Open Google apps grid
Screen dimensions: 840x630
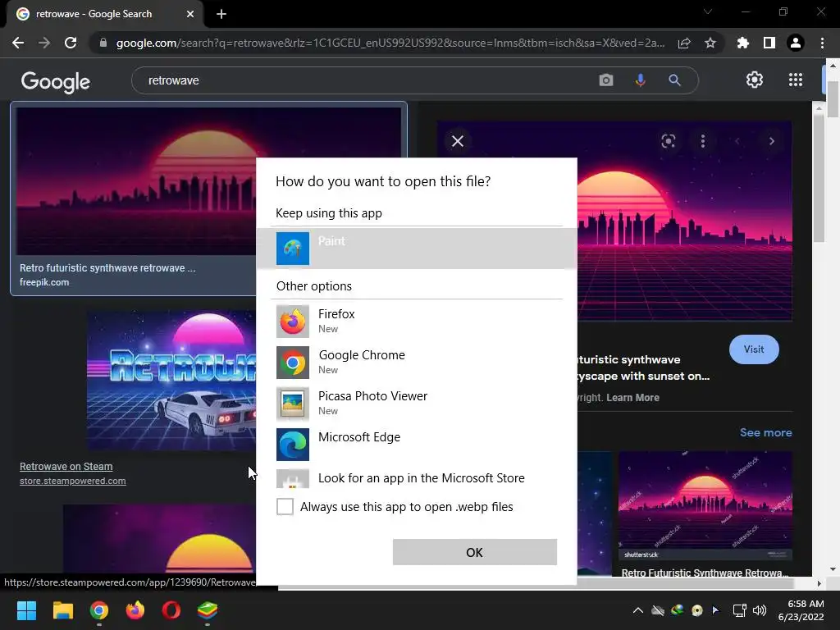(796, 80)
